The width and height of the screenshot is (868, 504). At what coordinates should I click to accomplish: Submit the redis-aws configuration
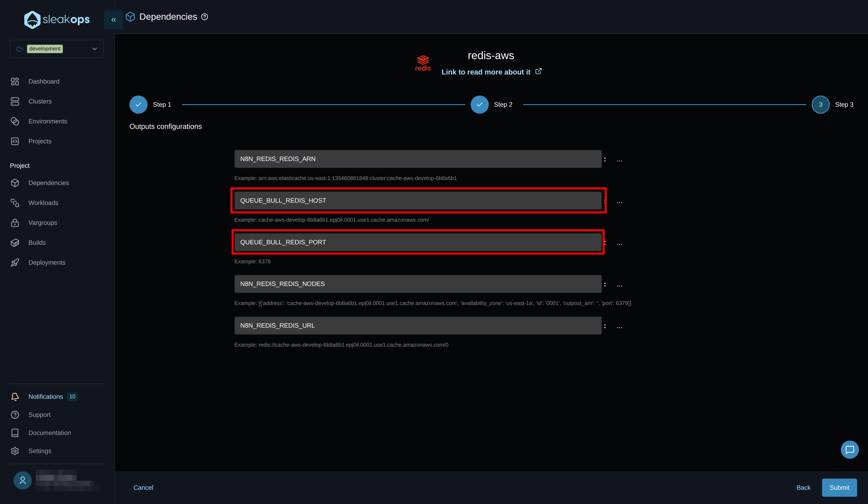pyautogui.click(x=839, y=487)
